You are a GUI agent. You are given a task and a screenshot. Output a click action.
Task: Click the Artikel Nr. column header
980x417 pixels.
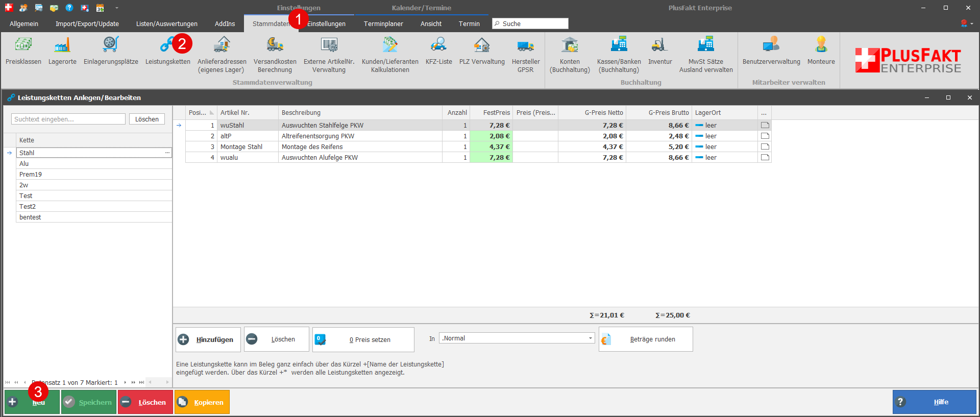point(248,113)
